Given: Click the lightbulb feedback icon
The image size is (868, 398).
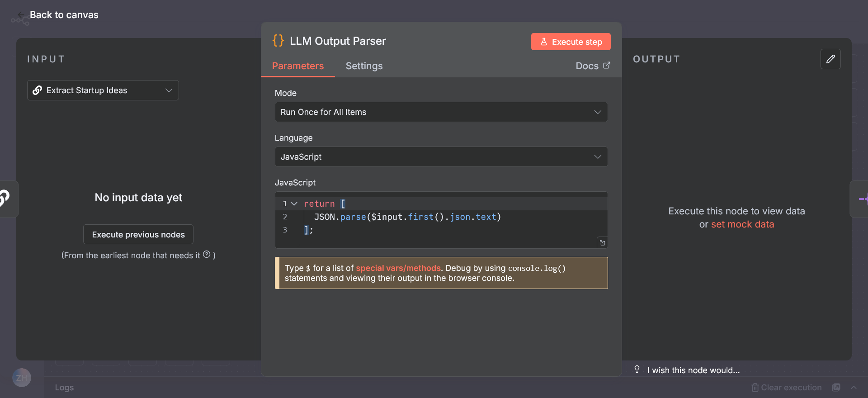Looking at the screenshot, I should (637, 370).
